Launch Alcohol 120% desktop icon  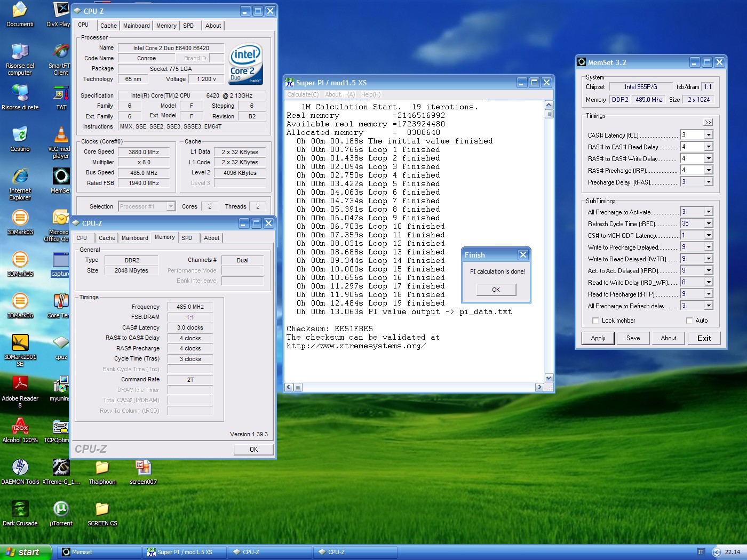[x=20, y=430]
